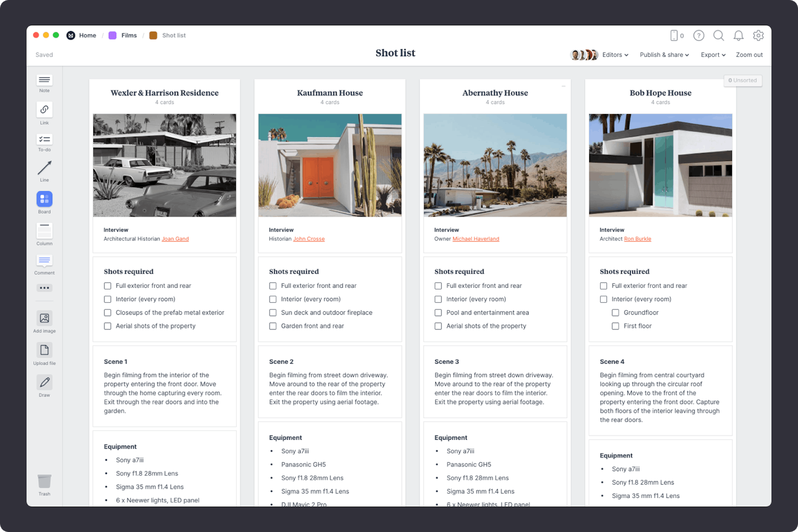
Task: Click Zoom out in the toolbar
Action: tap(749, 55)
